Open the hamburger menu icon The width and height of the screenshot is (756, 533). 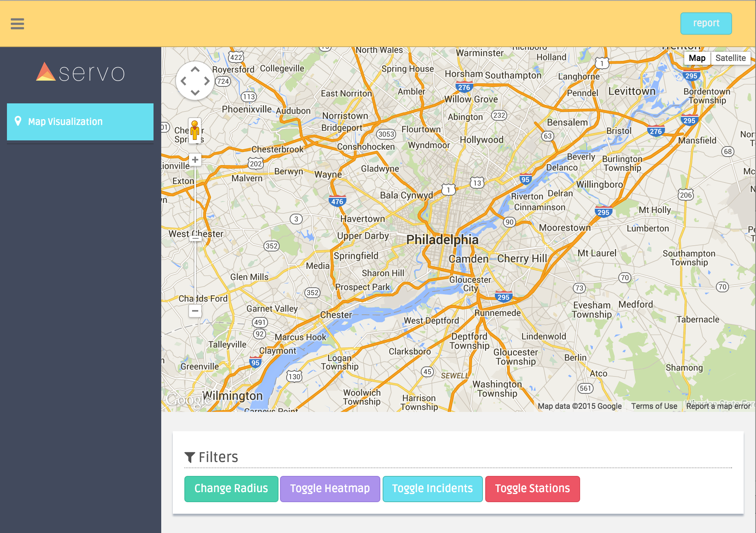tap(17, 24)
